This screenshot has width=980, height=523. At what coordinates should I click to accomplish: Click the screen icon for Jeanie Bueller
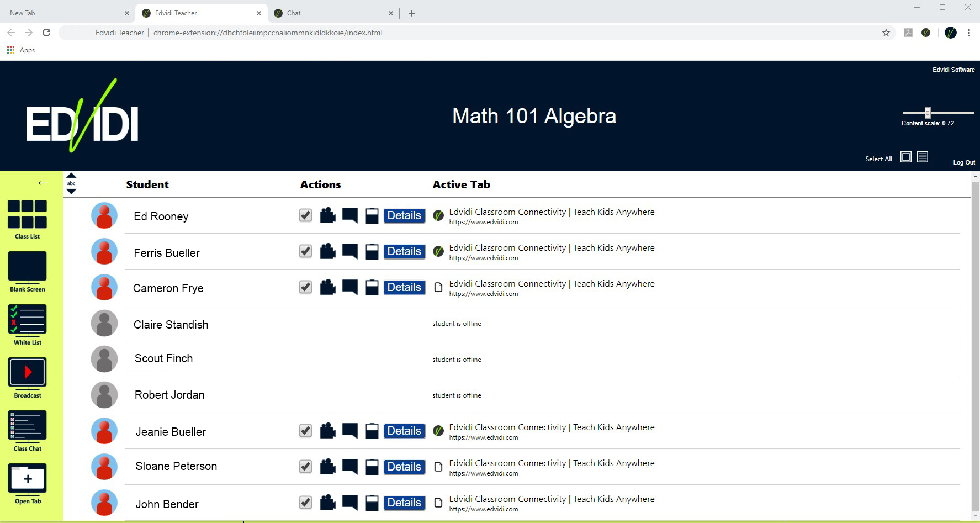(372, 431)
